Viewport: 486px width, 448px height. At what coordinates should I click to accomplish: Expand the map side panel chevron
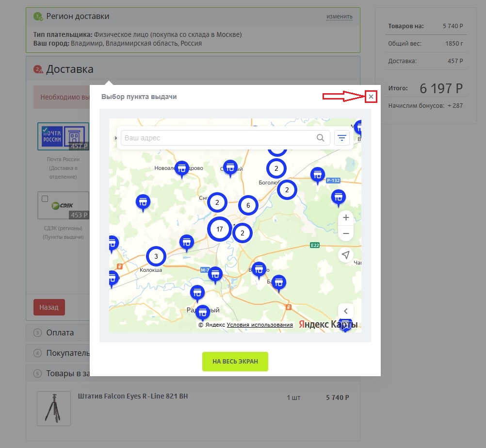346,311
